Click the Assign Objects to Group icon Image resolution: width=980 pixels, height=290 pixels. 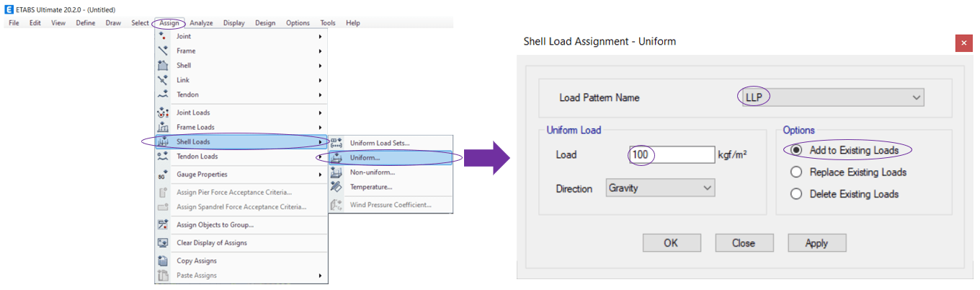coord(163,225)
